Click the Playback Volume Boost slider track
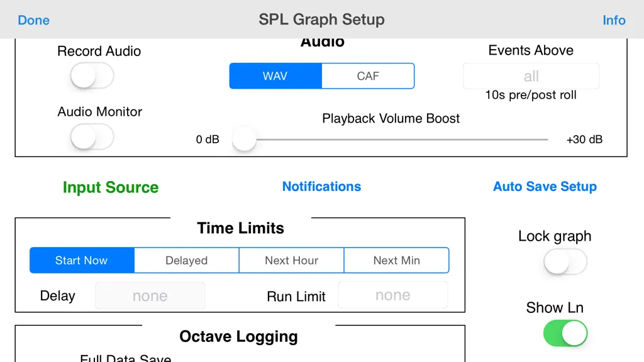The height and width of the screenshot is (362, 644). 390,140
